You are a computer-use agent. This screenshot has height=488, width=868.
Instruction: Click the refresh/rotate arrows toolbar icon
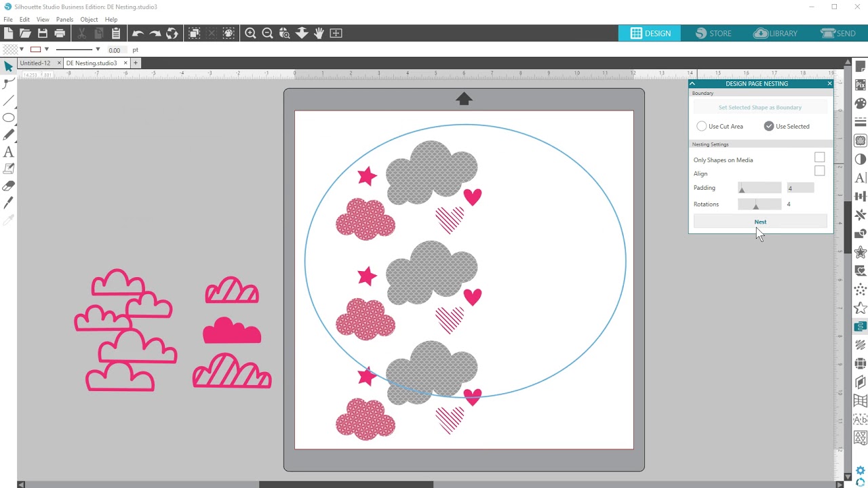[172, 33]
